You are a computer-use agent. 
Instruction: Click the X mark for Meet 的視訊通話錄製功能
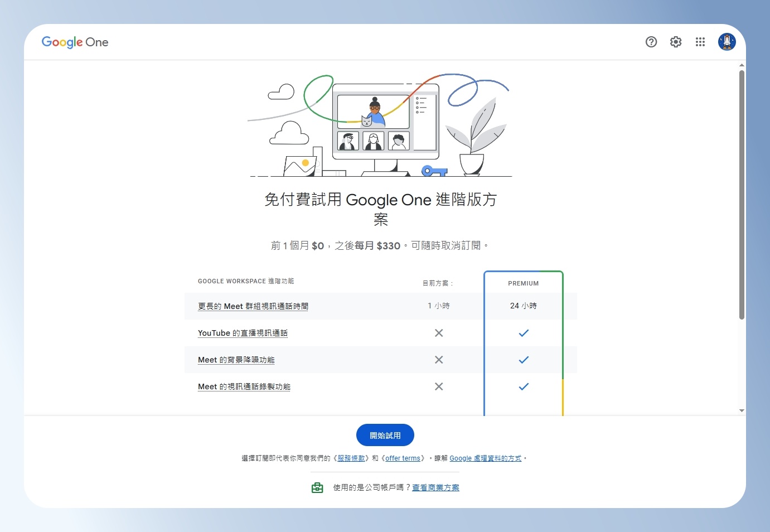click(x=439, y=386)
